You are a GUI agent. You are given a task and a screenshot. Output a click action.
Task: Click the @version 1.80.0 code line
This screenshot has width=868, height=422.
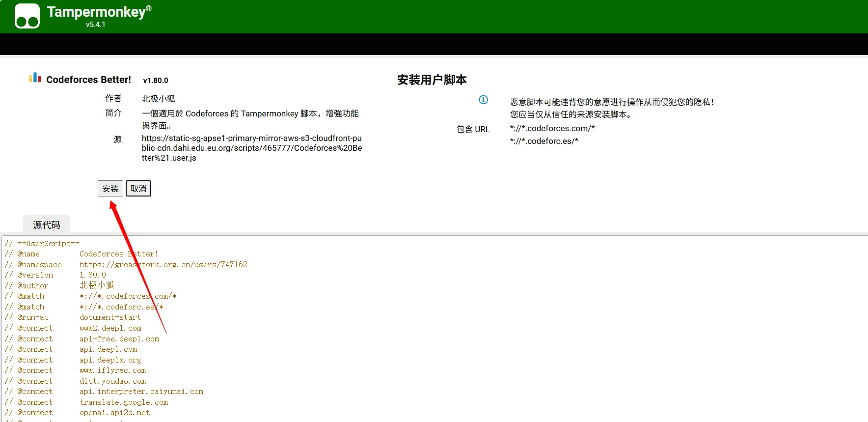[x=55, y=275]
